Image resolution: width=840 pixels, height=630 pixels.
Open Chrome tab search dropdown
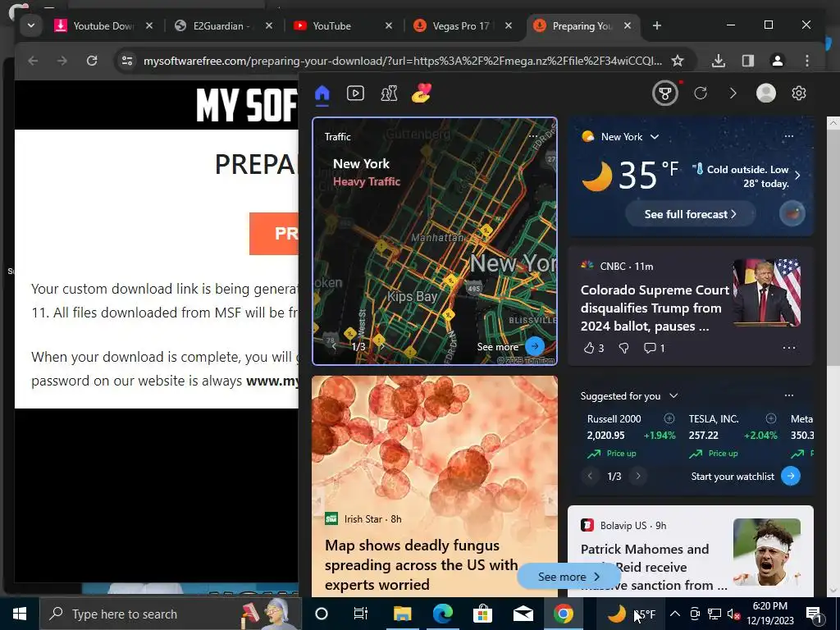[x=31, y=25]
